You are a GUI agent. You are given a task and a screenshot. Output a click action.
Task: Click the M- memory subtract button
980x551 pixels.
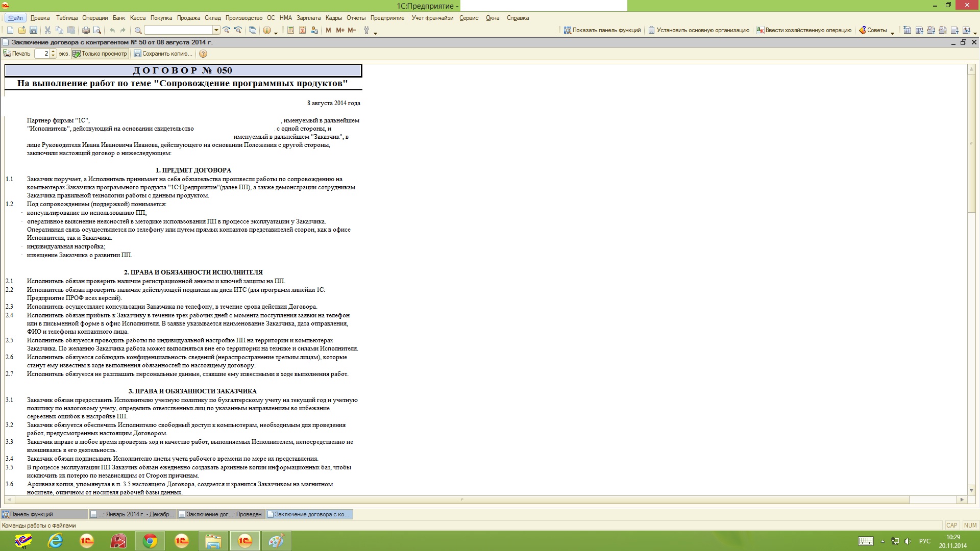(x=352, y=30)
